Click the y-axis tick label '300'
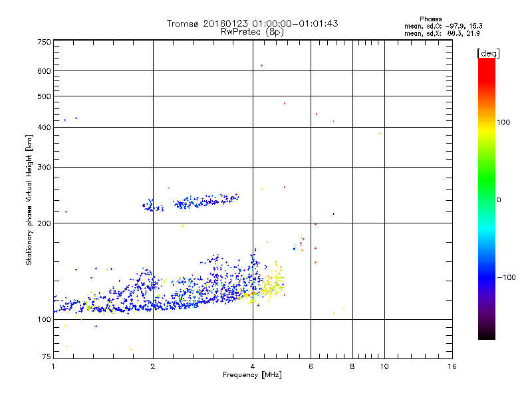This screenshot has height=399, width=532. 45,167
